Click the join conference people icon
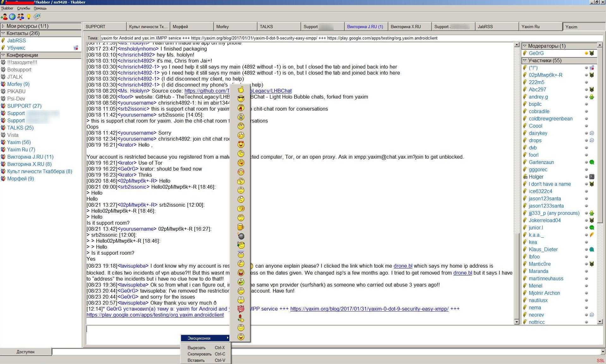Screen dimensions: 606x364 pyautogui.click(x=21, y=17)
